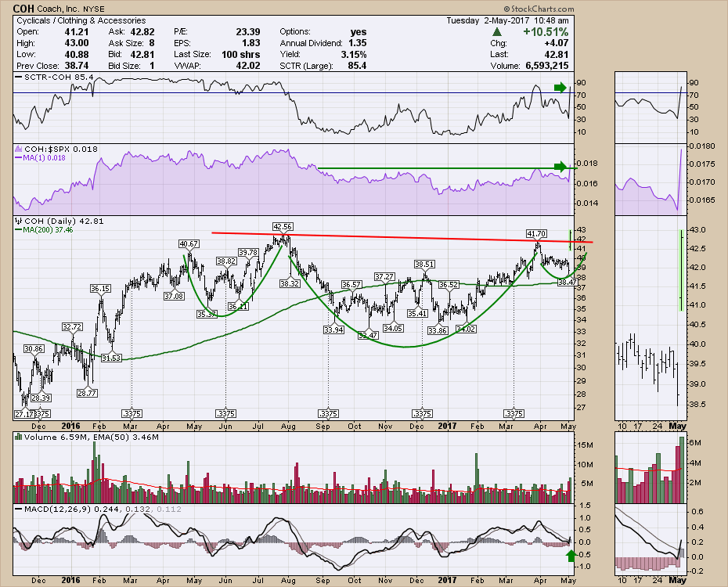728x587 pixels.
Task: Click the Options value yes
Action: pos(359,31)
